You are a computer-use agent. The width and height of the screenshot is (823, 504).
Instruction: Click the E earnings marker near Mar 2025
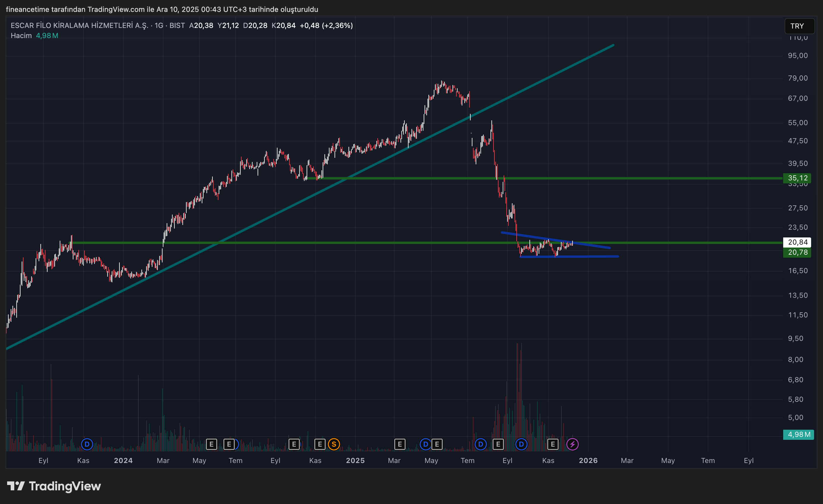(x=400, y=444)
